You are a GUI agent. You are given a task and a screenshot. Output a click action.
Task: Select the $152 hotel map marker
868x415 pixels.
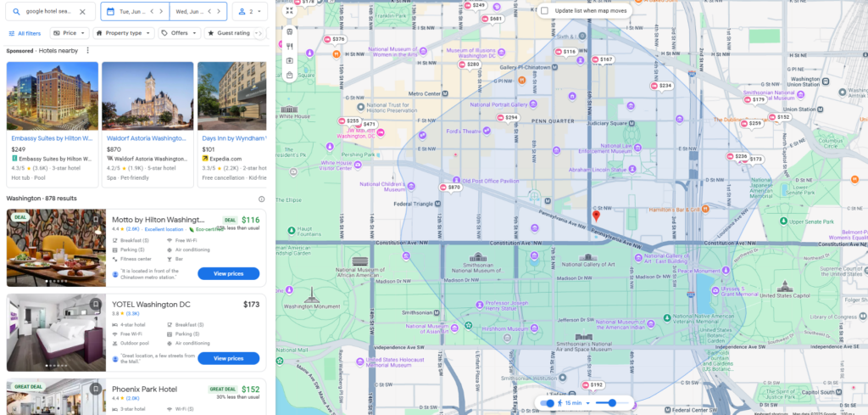pos(780,117)
